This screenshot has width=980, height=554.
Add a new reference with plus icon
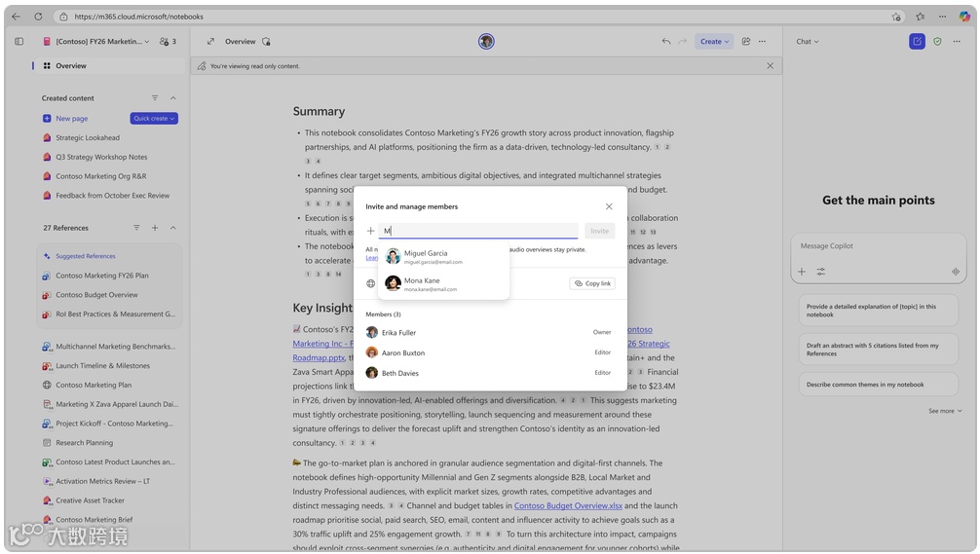point(154,228)
